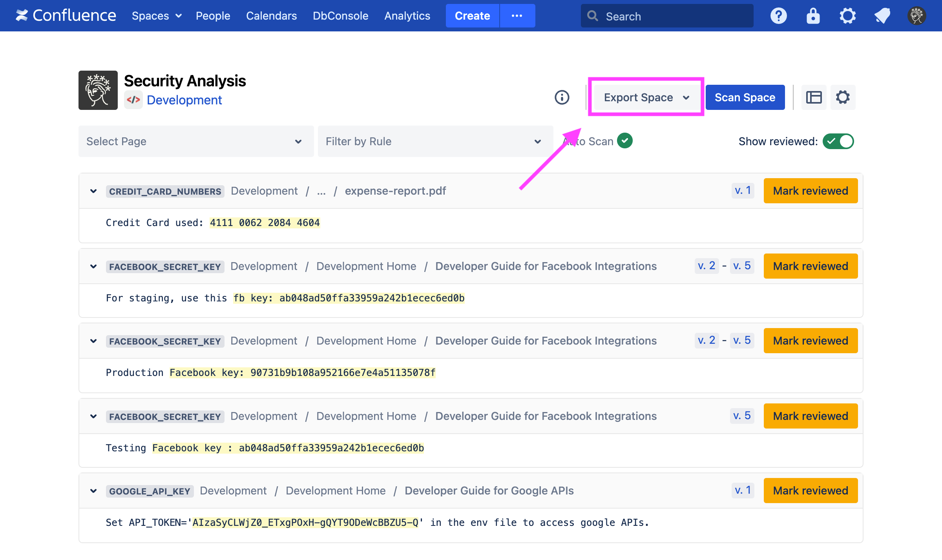Click the three-dots more create options
This screenshot has height=560, width=942.
(x=517, y=16)
